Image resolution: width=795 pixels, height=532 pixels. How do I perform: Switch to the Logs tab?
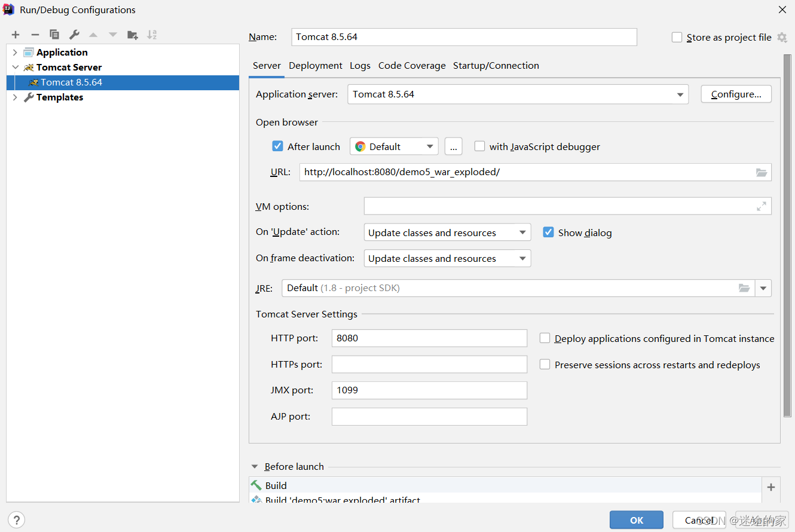point(360,66)
